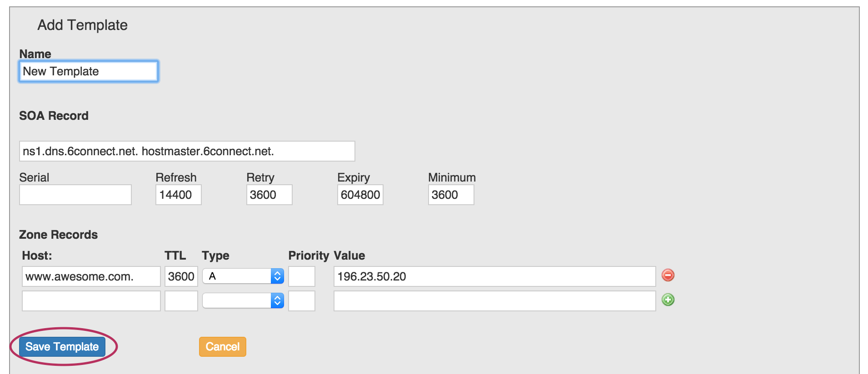Click the empty Value field in second row
Screen dimensions: 868x374
point(494,301)
